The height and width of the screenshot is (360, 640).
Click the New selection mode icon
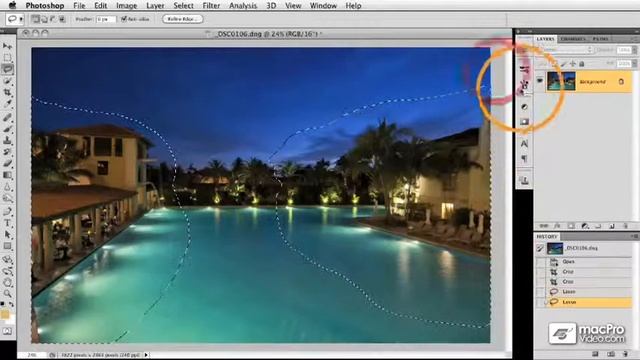(36, 19)
